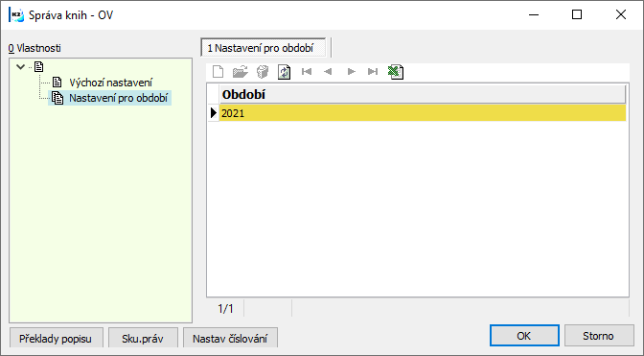This screenshot has height=356, width=644.
Task: Select Výchozí nastavení tree item
Action: [x=111, y=83]
